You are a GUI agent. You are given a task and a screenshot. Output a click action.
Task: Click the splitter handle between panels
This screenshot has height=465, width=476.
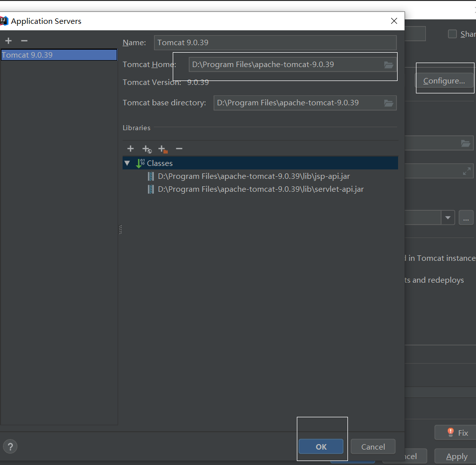(121, 230)
